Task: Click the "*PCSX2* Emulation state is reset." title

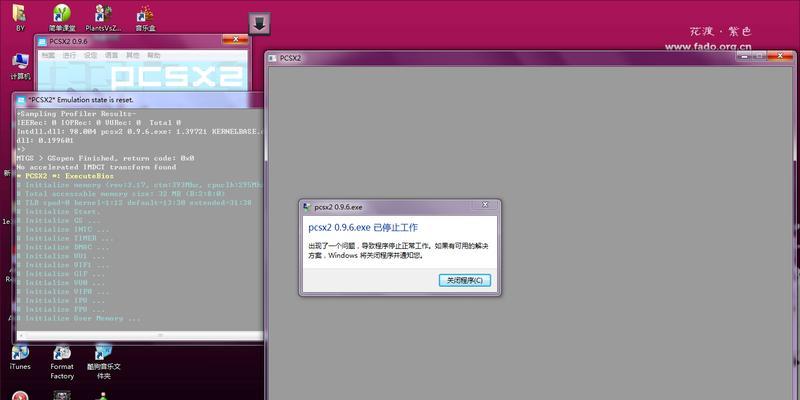Action: [81, 100]
